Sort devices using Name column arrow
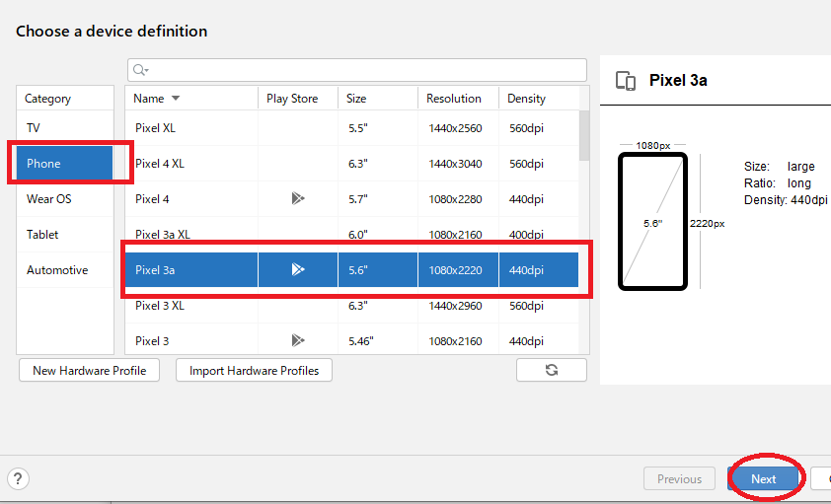Image resolution: width=831 pixels, height=504 pixels. pos(176,98)
